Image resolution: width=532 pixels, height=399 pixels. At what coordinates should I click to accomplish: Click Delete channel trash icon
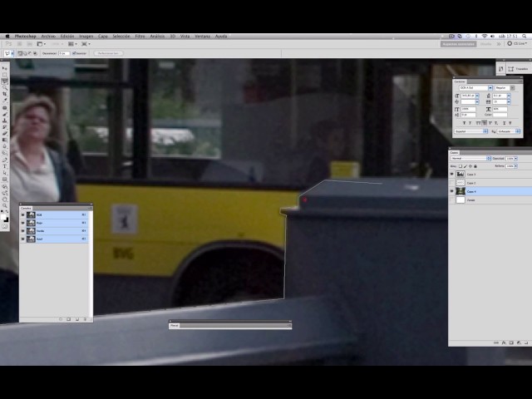click(85, 319)
